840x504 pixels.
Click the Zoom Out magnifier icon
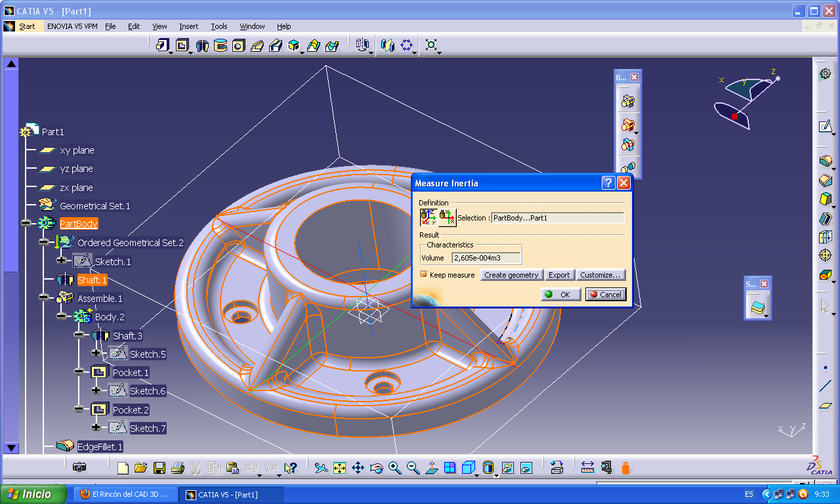pos(413,468)
